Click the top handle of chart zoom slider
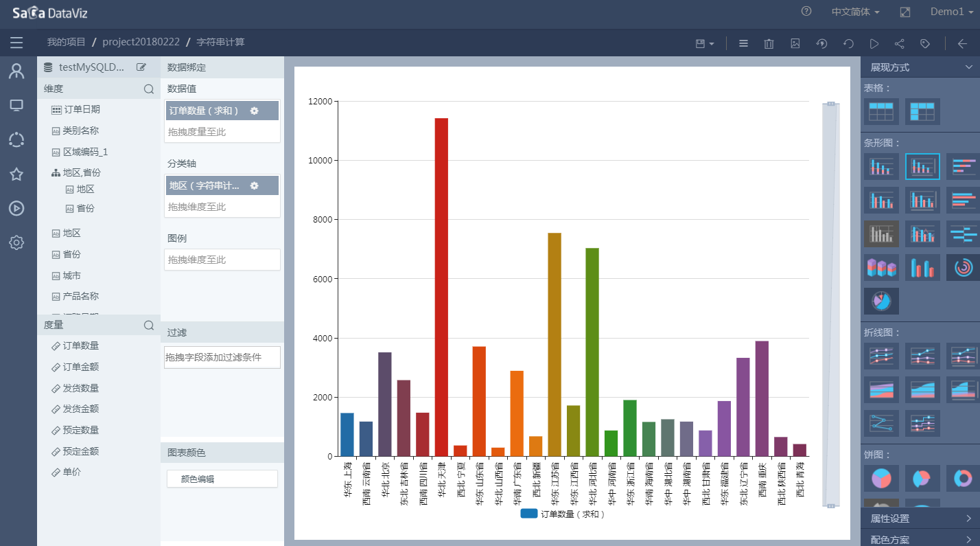The width and height of the screenshot is (980, 546). (830, 104)
